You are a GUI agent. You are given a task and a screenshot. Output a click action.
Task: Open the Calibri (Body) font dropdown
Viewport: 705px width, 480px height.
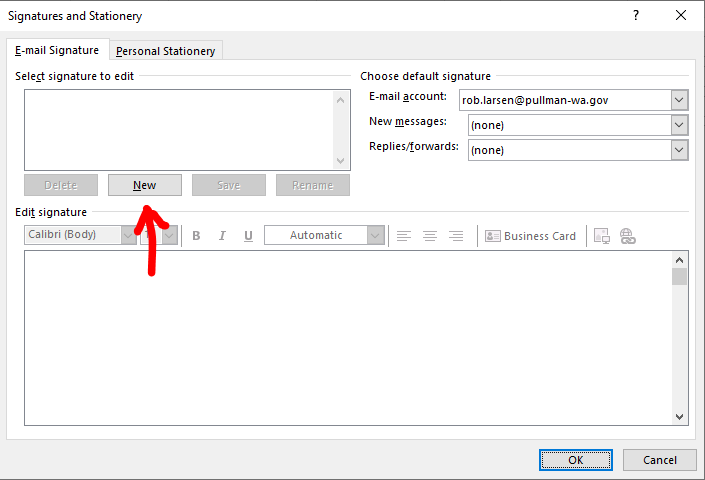tap(129, 236)
